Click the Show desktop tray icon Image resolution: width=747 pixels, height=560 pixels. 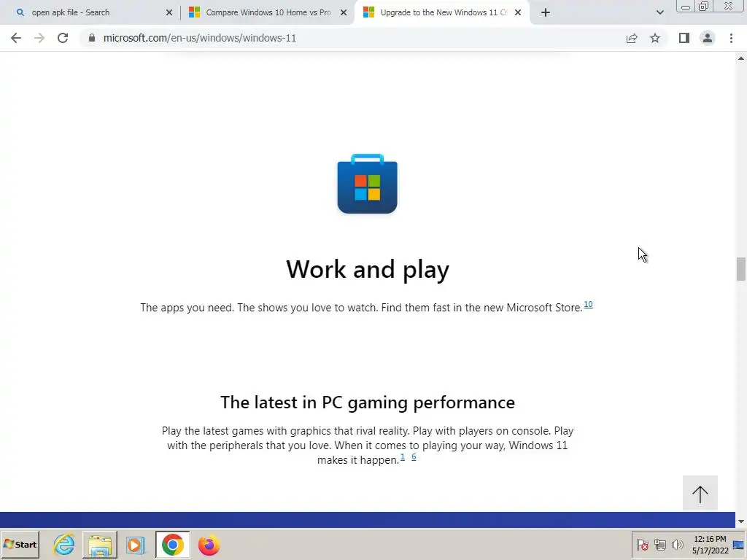739,545
